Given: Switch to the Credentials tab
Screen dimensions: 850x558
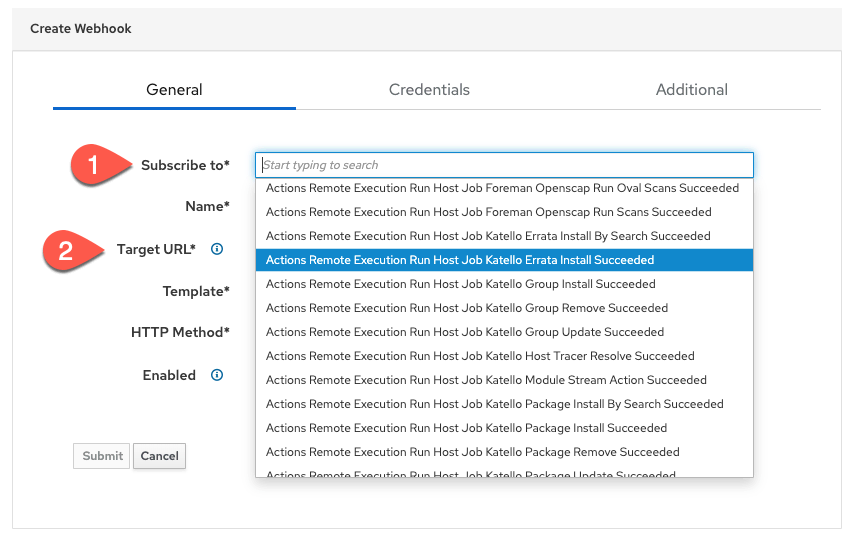Looking at the screenshot, I should (x=429, y=90).
